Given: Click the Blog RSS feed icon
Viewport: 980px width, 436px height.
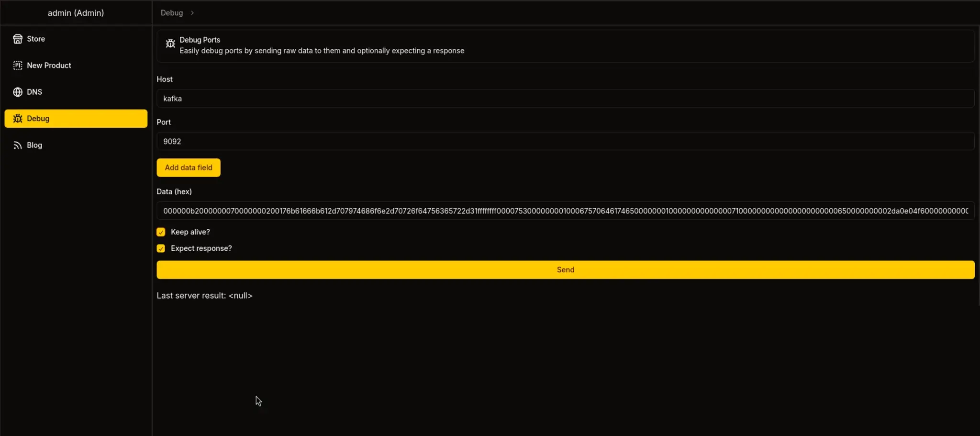Looking at the screenshot, I should pos(18,145).
